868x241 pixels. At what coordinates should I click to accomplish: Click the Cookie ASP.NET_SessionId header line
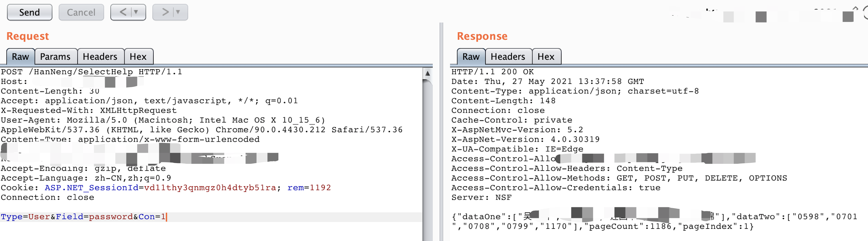pyautogui.click(x=166, y=188)
